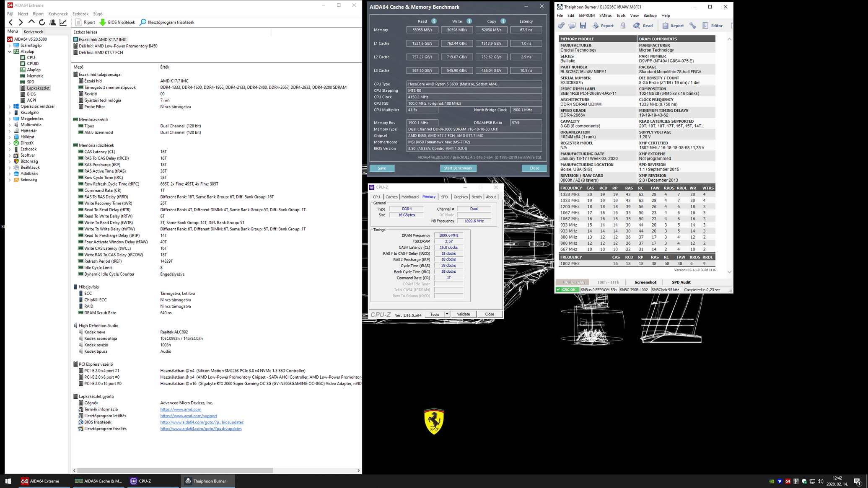Click Thaiphoon Burner taskbar button

(x=208, y=481)
